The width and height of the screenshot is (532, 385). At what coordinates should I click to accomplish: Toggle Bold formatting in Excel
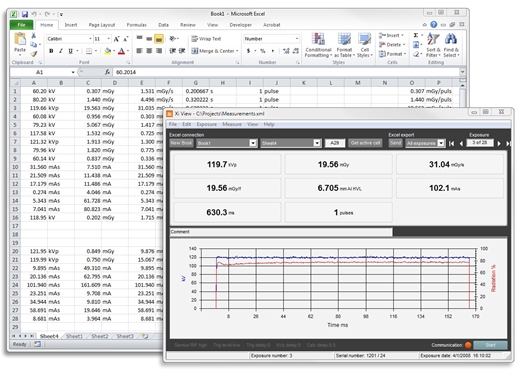coord(51,51)
